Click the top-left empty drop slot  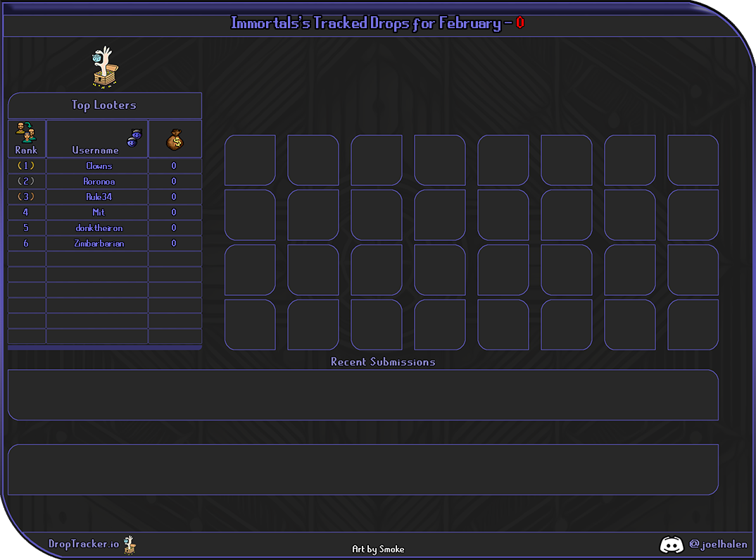[250, 161]
